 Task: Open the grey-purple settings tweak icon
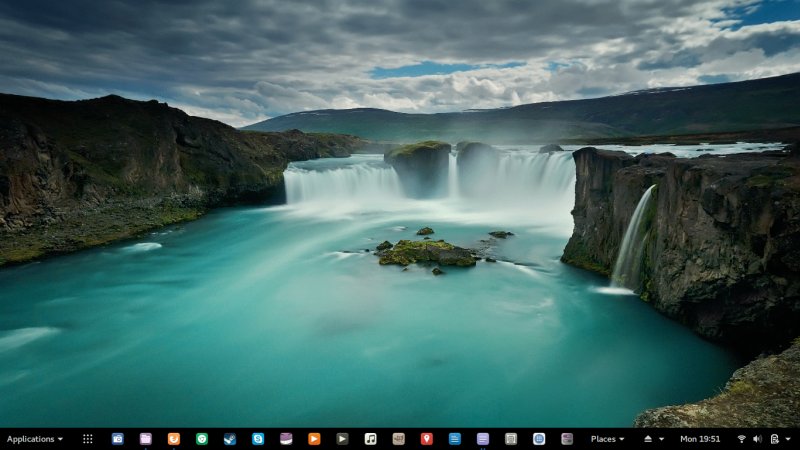click(567, 439)
